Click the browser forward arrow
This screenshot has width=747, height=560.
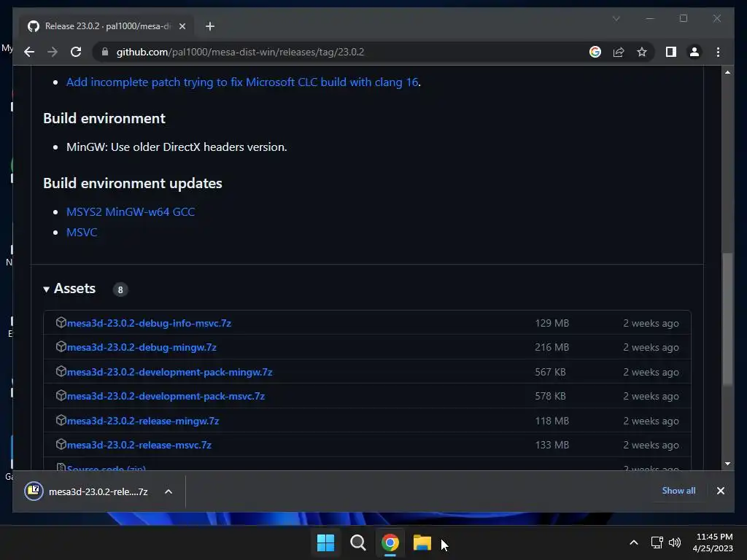pos(53,52)
